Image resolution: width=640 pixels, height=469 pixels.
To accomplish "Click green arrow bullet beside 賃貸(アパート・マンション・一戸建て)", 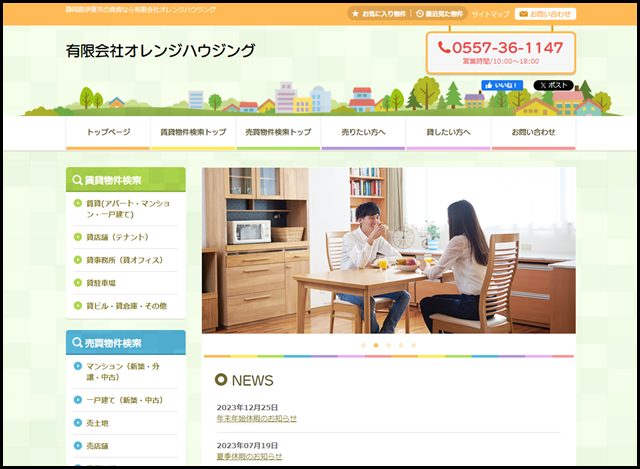I will point(78,203).
